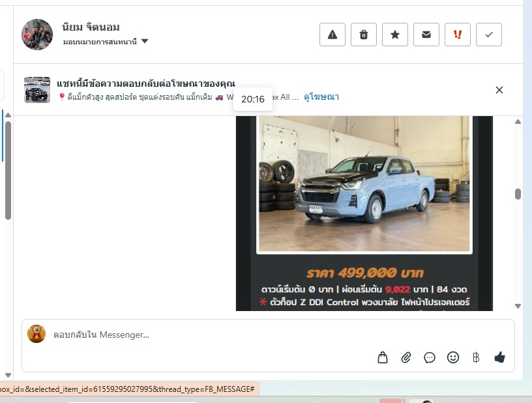Viewport: 532px width, 403px height.
Task: Open saved replies speech bubble icon
Action: pos(430,357)
